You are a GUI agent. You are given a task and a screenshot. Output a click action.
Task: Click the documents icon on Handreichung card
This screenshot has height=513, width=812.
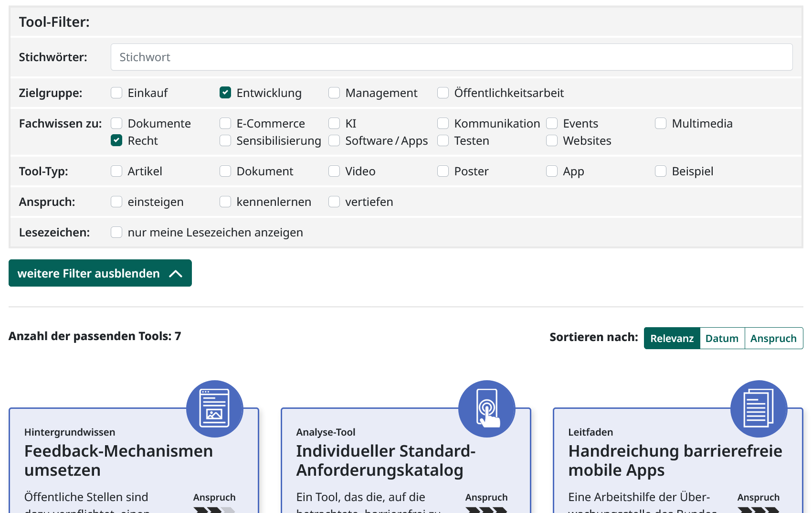tap(759, 409)
